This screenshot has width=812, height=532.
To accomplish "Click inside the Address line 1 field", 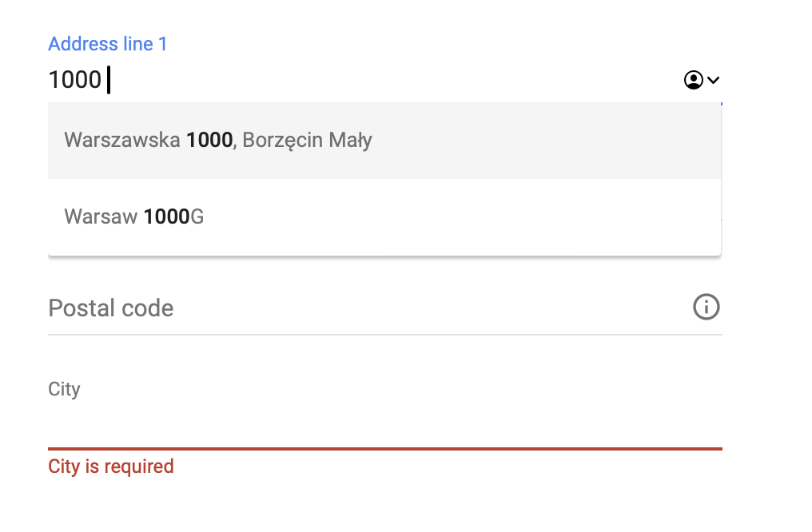I will point(360,80).
